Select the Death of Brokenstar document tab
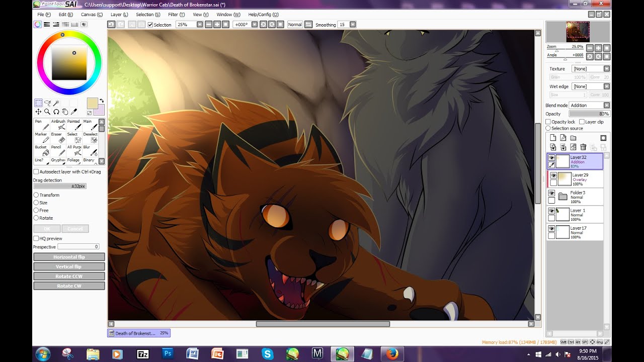The height and width of the screenshot is (362, 644). [139, 333]
